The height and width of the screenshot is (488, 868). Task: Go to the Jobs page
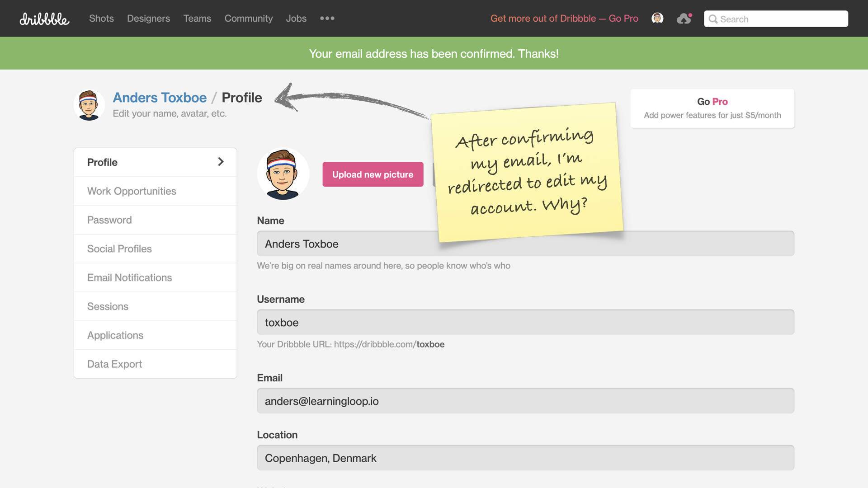tap(296, 19)
